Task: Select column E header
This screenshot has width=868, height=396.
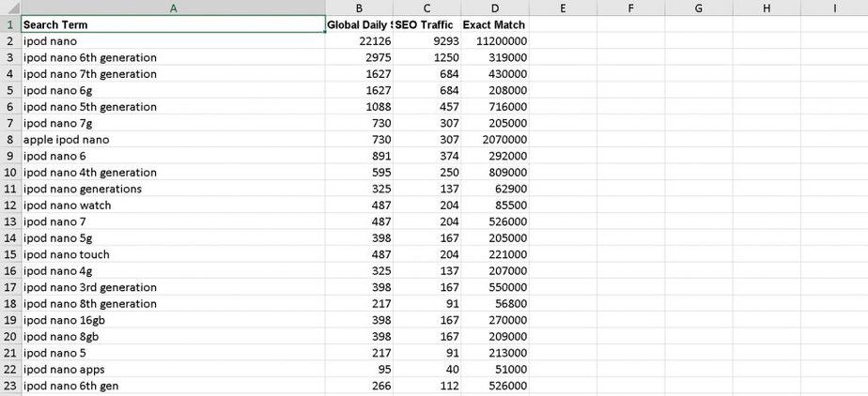Action: pos(563,8)
